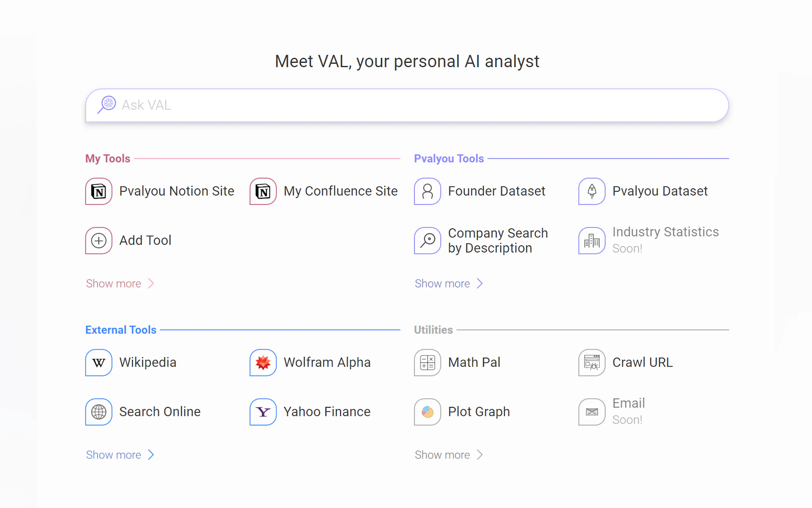
Task: Open the Search Online globe icon
Action: click(x=98, y=412)
